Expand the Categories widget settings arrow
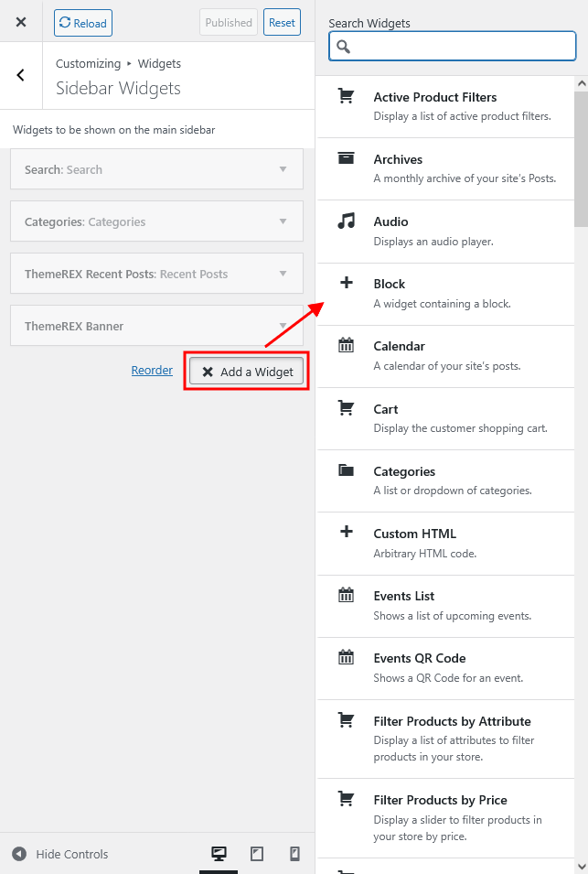The width and height of the screenshot is (588, 874). pyautogui.click(x=283, y=221)
